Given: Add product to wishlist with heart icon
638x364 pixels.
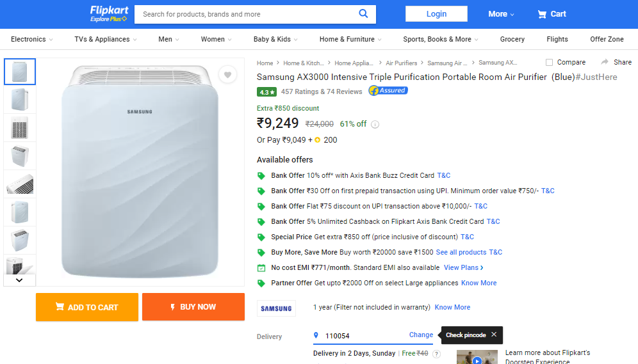Looking at the screenshot, I should [x=227, y=75].
